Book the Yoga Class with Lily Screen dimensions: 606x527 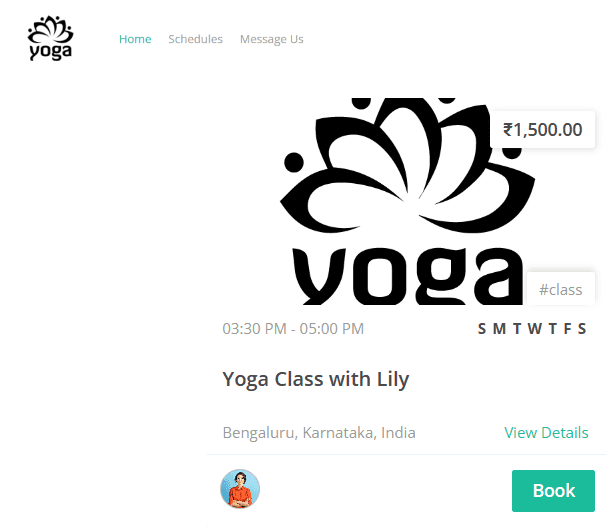553,491
